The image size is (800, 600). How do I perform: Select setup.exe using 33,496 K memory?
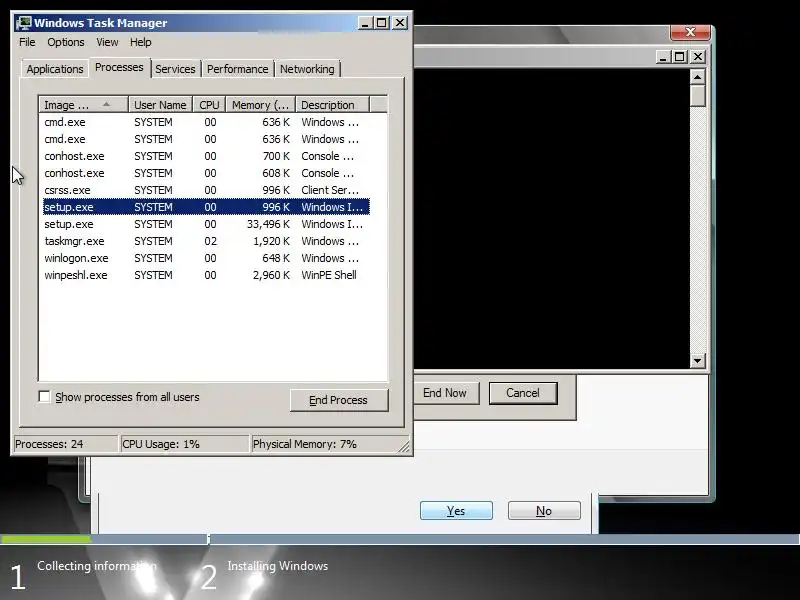pos(206,224)
